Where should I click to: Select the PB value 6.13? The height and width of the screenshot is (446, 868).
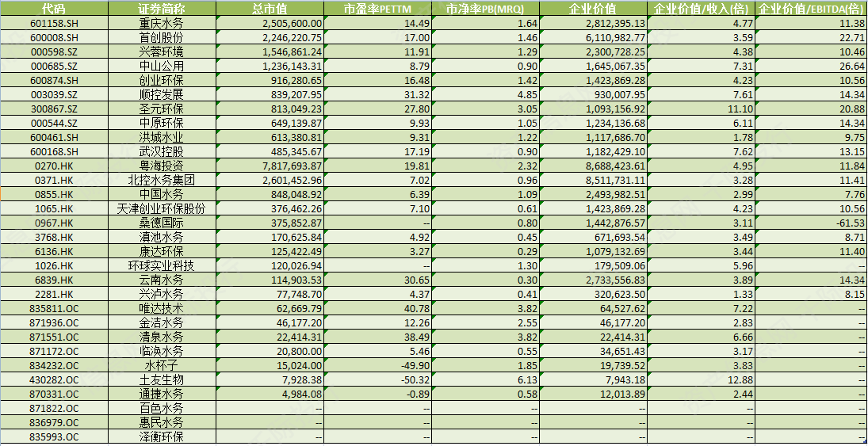[485, 379]
